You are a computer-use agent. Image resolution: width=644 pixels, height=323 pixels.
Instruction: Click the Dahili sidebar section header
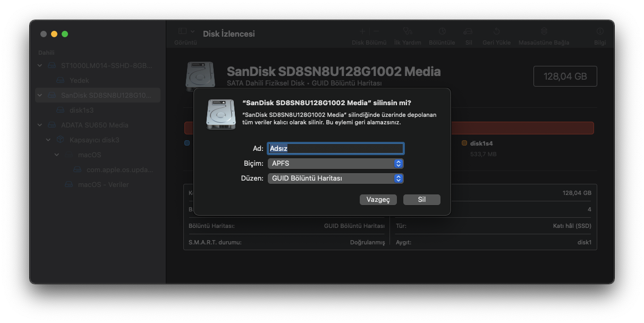click(47, 53)
